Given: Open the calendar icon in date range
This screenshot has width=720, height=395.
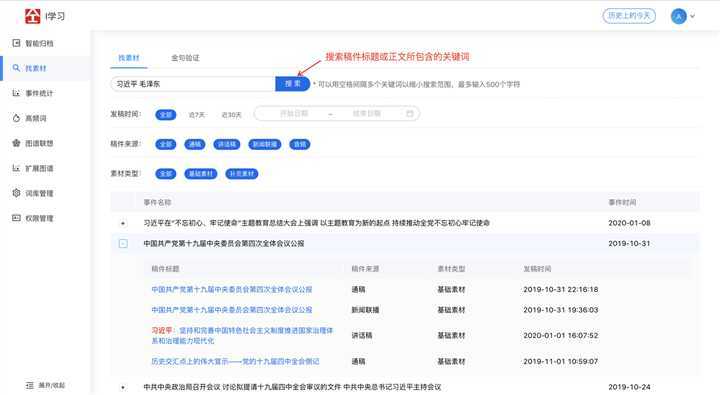Looking at the screenshot, I should tap(410, 113).
